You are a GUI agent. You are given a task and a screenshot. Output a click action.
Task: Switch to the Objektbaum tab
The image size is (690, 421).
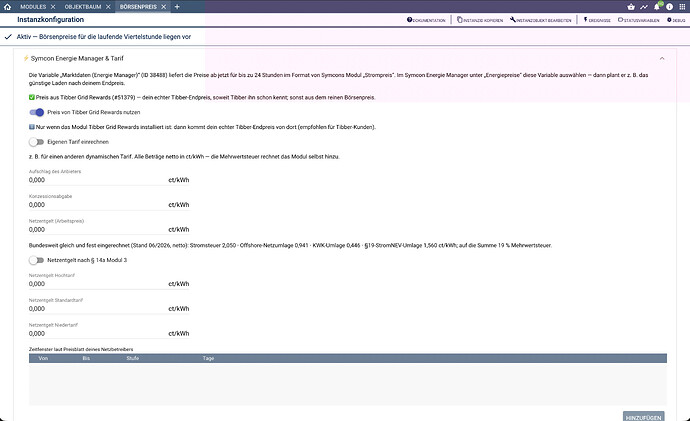83,7
